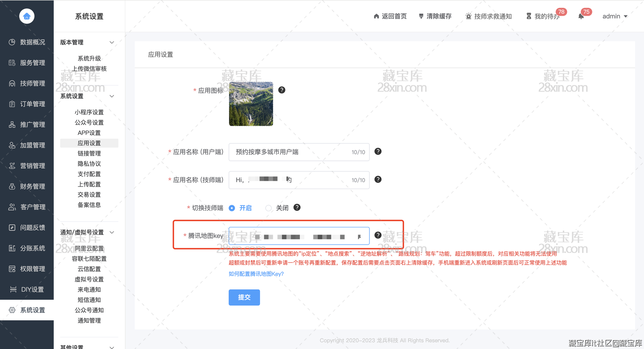Click help icon next to 应用图标
This screenshot has width=644, height=349.
pos(282,90)
